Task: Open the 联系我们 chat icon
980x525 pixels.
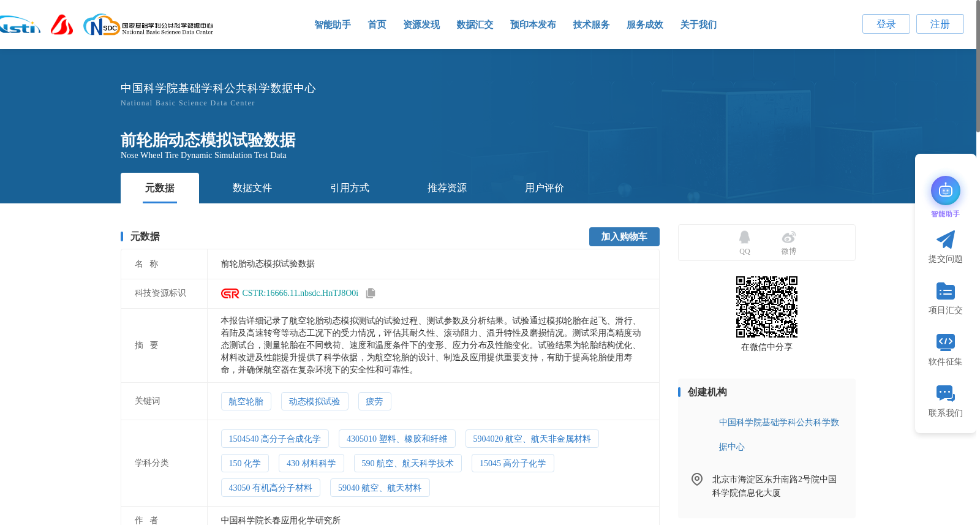Action: click(x=945, y=393)
